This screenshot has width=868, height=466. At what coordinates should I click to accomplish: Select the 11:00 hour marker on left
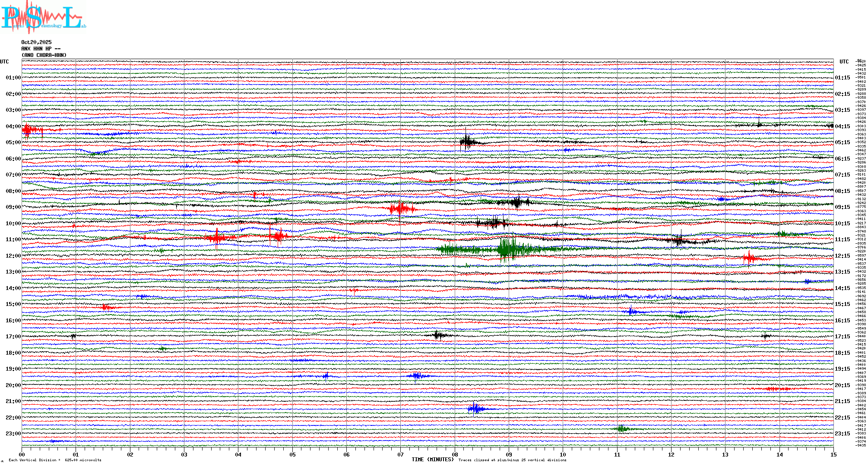pos(13,239)
